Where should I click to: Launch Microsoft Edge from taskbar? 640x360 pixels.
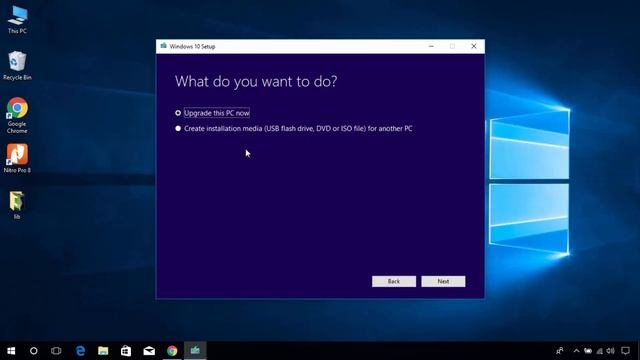click(x=80, y=351)
